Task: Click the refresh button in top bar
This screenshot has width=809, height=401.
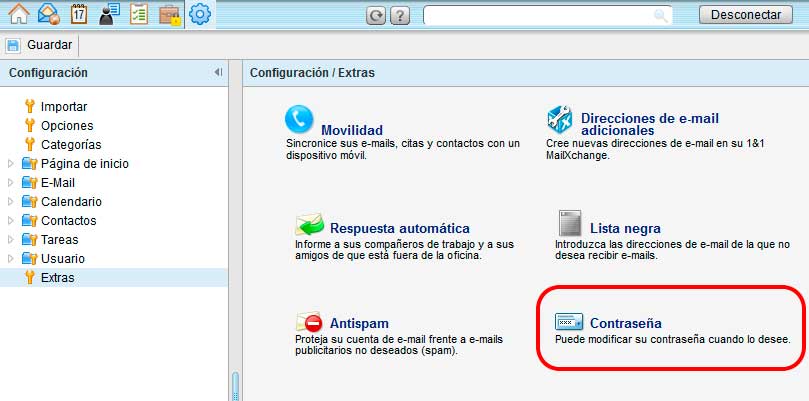Action: coord(376,15)
